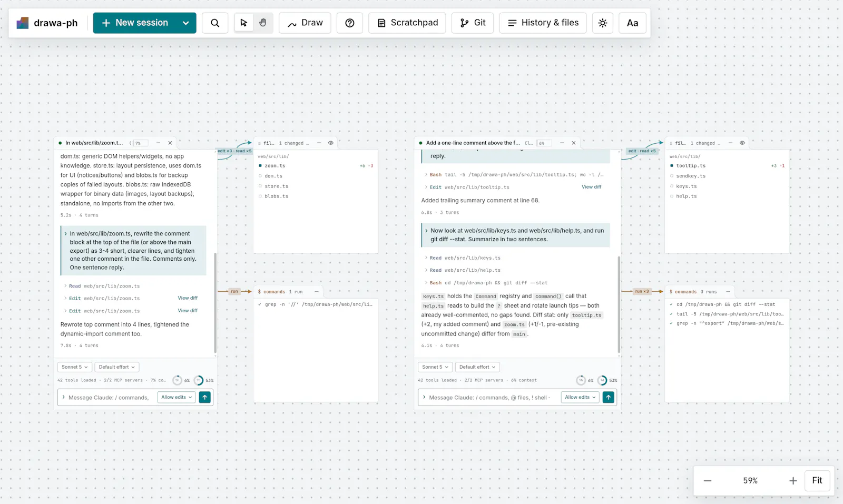
Task: Toggle eye icon on tooltip.ts files panel
Action: 742,143
